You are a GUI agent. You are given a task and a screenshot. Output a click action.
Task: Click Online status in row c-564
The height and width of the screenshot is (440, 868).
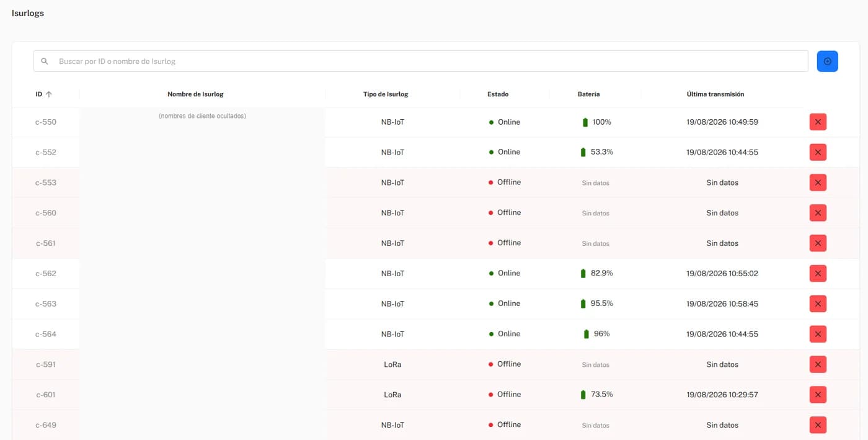coord(509,334)
